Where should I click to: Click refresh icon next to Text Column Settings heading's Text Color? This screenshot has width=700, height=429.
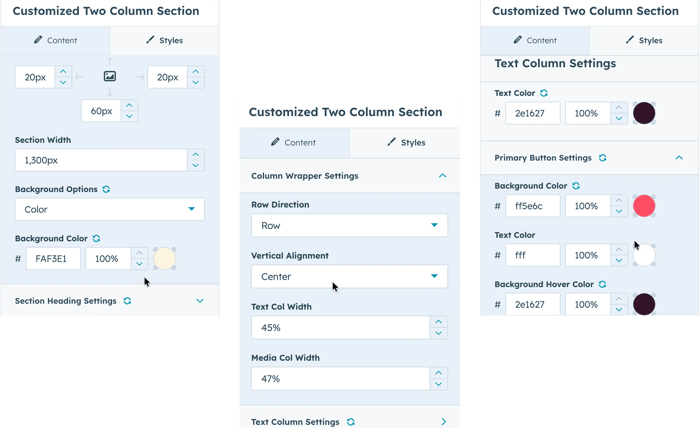point(544,94)
